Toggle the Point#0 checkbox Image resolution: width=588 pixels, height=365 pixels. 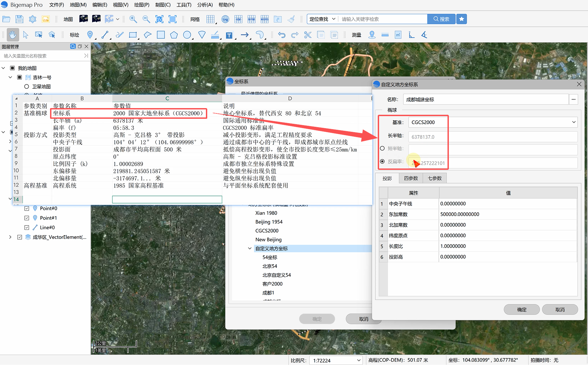pyautogui.click(x=27, y=209)
